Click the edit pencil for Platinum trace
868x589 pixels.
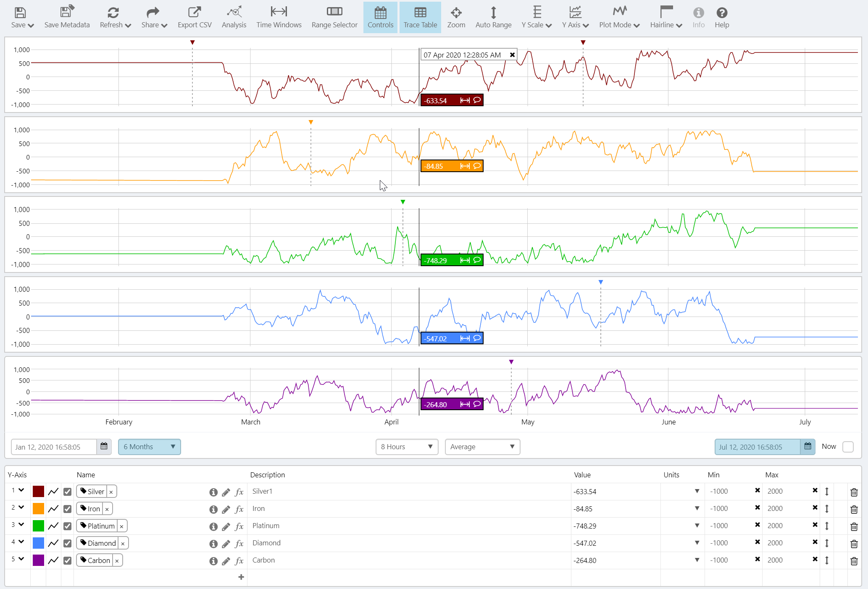point(226,526)
